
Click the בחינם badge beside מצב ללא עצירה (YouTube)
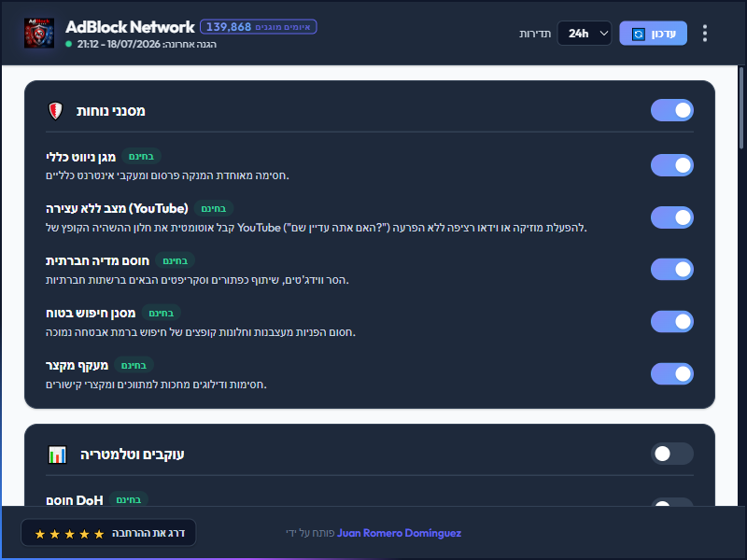click(x=214, y=208)
